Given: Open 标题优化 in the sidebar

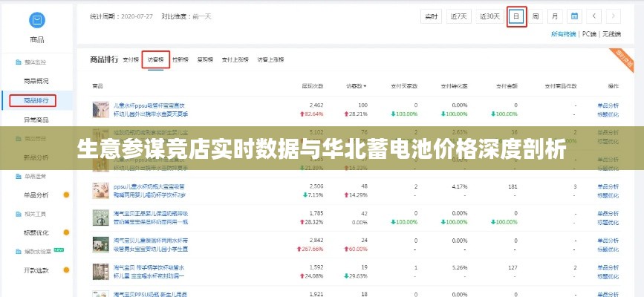Looking at the screenshot, I should click(36, 232).
